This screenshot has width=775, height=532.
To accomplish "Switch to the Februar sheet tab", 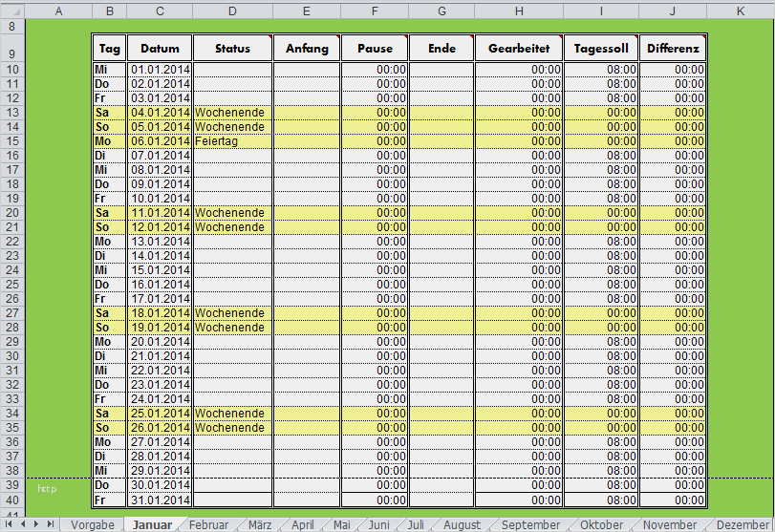I will coord(208,524).
